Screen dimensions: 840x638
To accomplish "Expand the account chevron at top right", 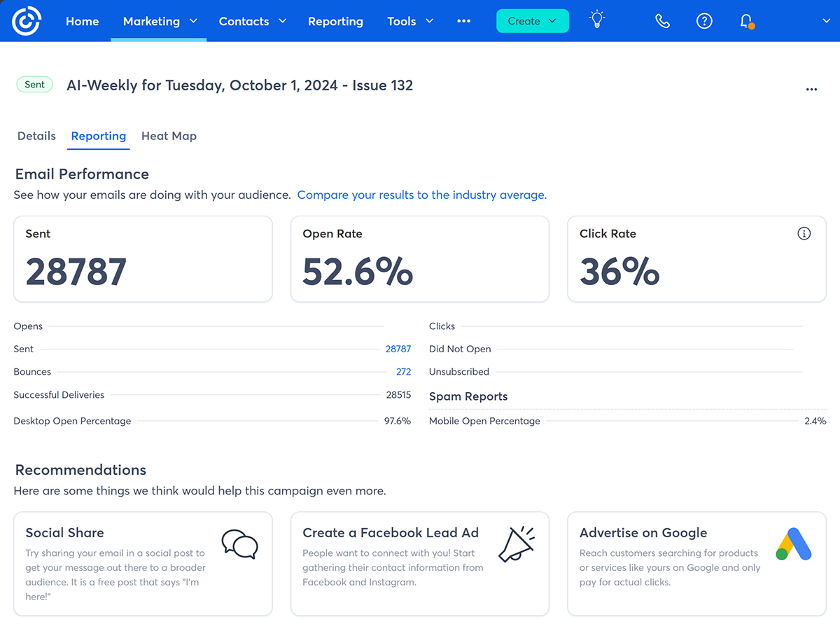I will click(826, 21).
